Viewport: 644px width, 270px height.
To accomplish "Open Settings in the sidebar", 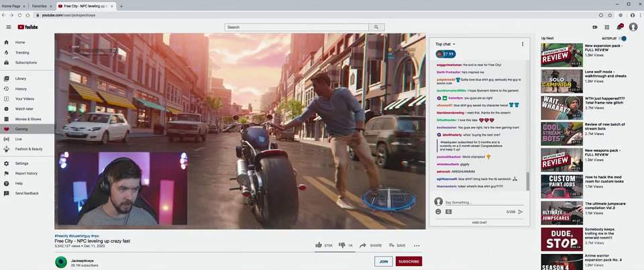I will pyautogui.click(x=27, y=163).
